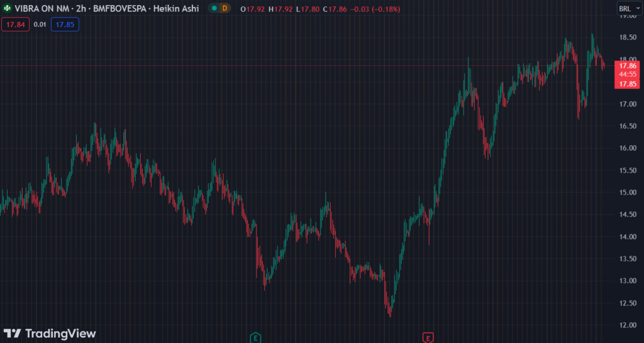644x343 pixels.
Task: Click the 15.50 price axis label
Action: coord(628,170)
